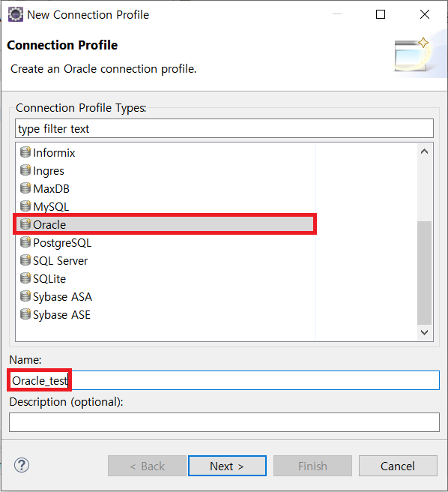This screenshot has width=448, height=492.
Task: Click the Description (optional) input field
Action: 225,422
